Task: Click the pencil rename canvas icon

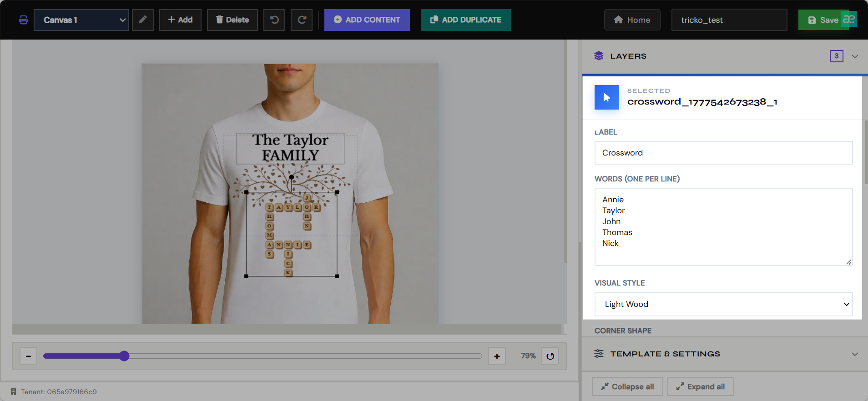Action: click(143, 20)
